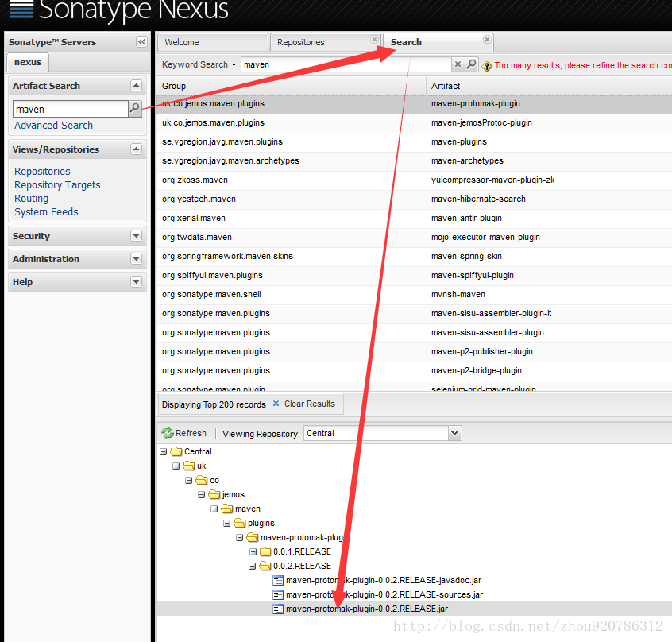Focus the Artifact Search input field
Viewport: 672px width, 642px height.
(70, 109)
